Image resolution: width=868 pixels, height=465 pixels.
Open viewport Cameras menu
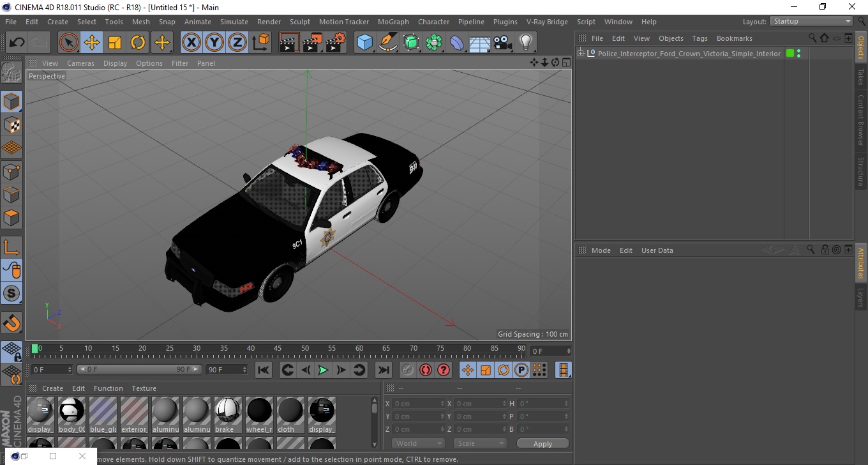coord(80,63)
